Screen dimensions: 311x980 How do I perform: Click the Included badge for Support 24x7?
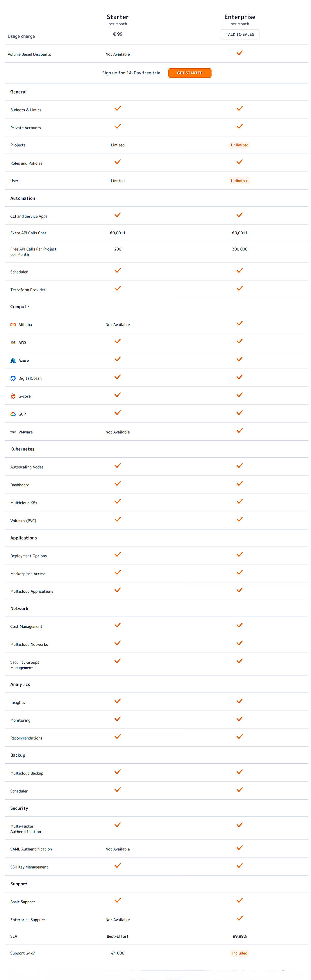click(x=239, y=953)
